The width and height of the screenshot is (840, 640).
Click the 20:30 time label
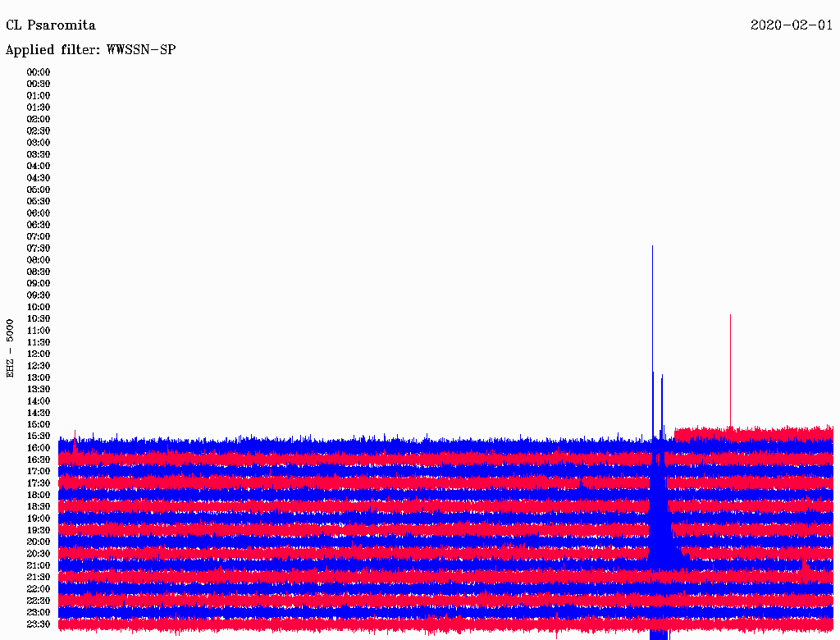point(39,554)
